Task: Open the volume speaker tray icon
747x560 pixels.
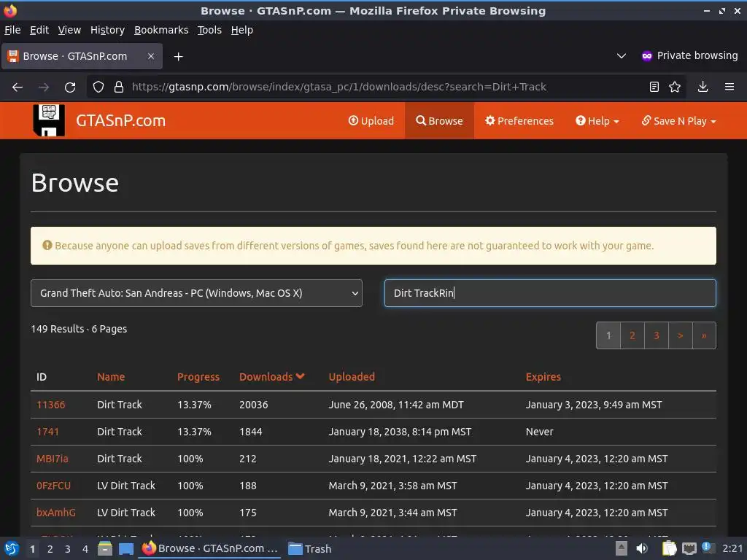Action: 642,548
